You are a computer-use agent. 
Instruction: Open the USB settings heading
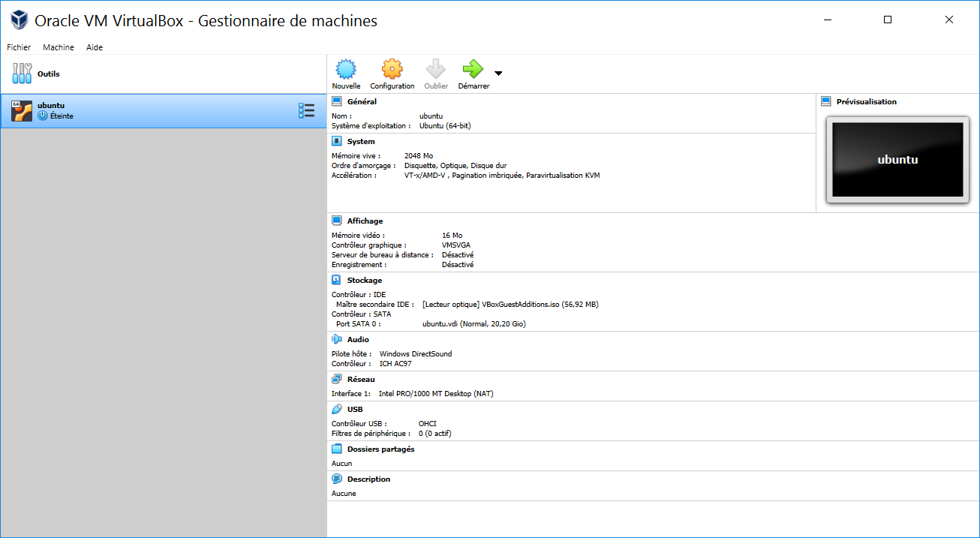355,409
